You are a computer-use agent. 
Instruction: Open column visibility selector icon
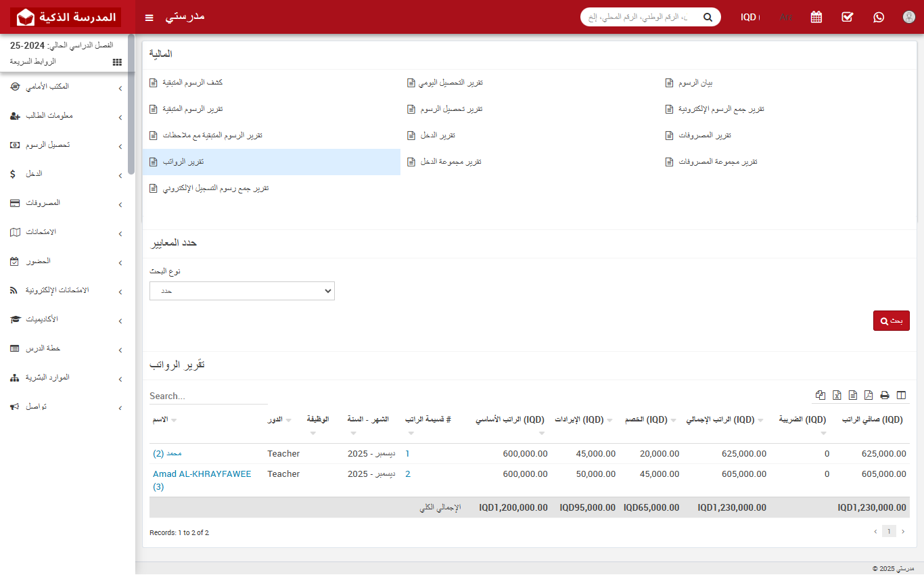[x=901, y=395]
